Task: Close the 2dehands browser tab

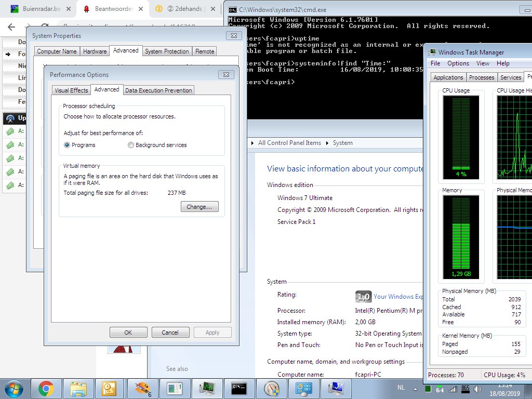Action: 212,9
